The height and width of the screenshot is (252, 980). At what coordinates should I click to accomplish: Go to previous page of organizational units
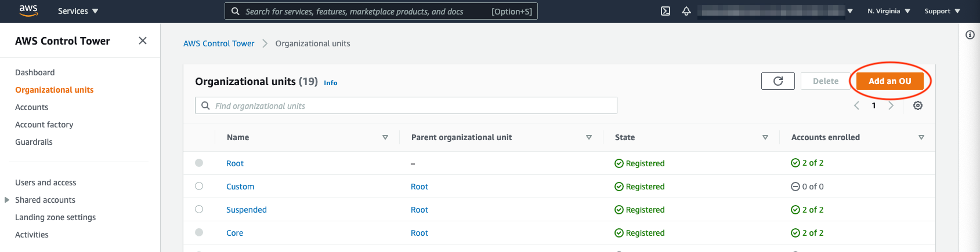click(x=856, y=105)
